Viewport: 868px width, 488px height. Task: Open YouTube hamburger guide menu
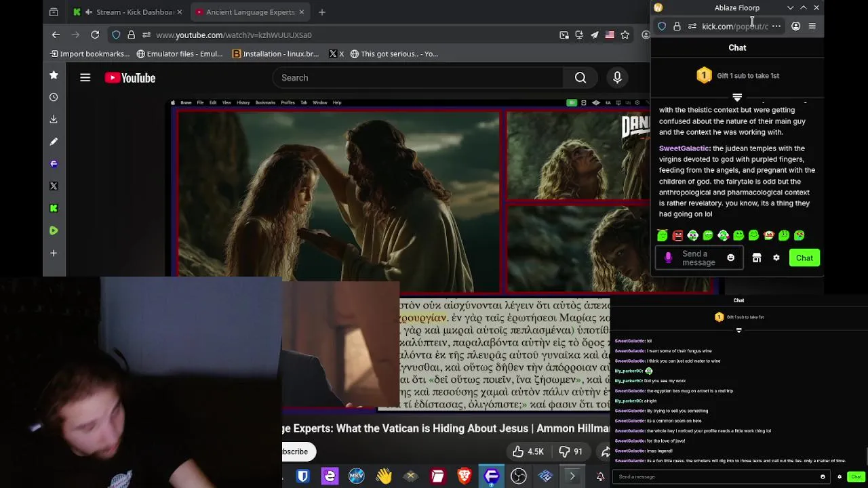coord(85,78)
